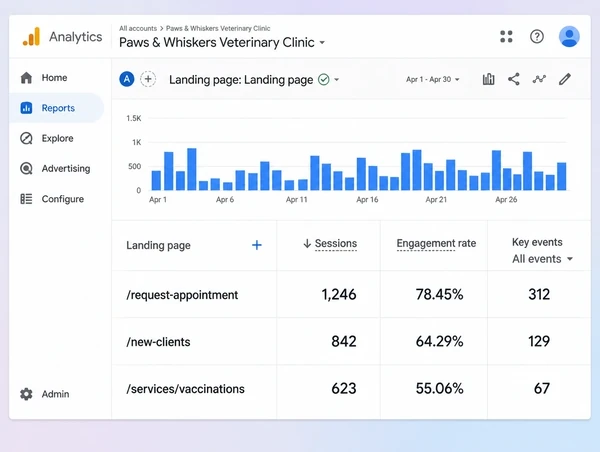Click the last blue bar in the chart
The image size is (600, 452).
(x=561, y=176)
